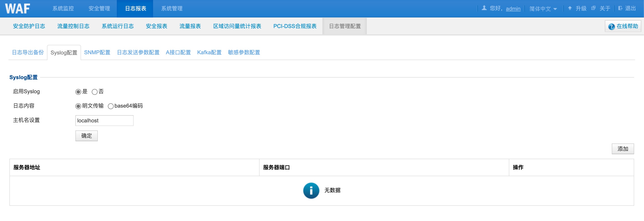Select base64编码 log content option
Viewport: 644px width, 221px height.
point(111,106)
